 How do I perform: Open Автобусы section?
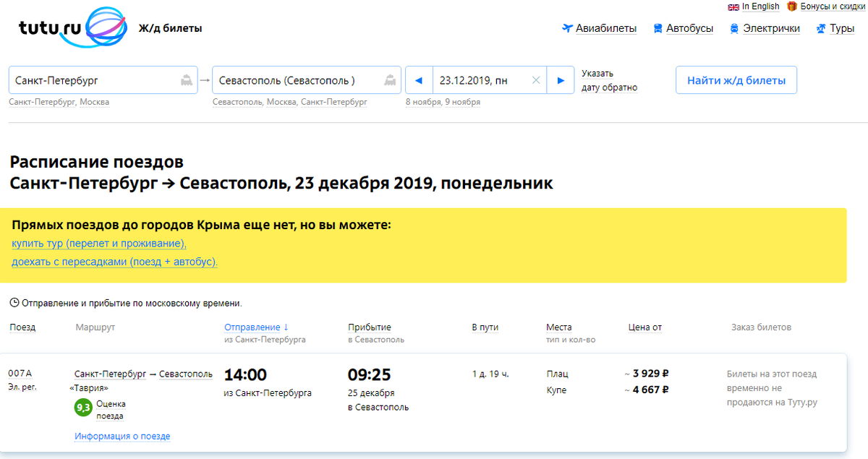pyautogui.click(x=689, y=29)
